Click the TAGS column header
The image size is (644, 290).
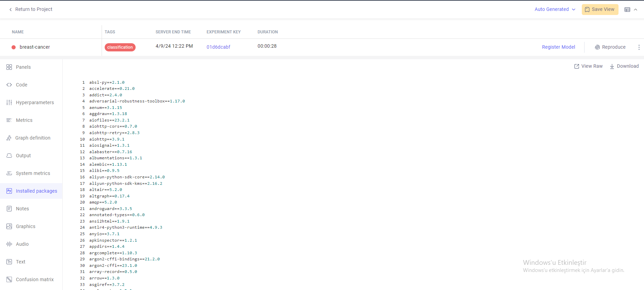point(110,32)
